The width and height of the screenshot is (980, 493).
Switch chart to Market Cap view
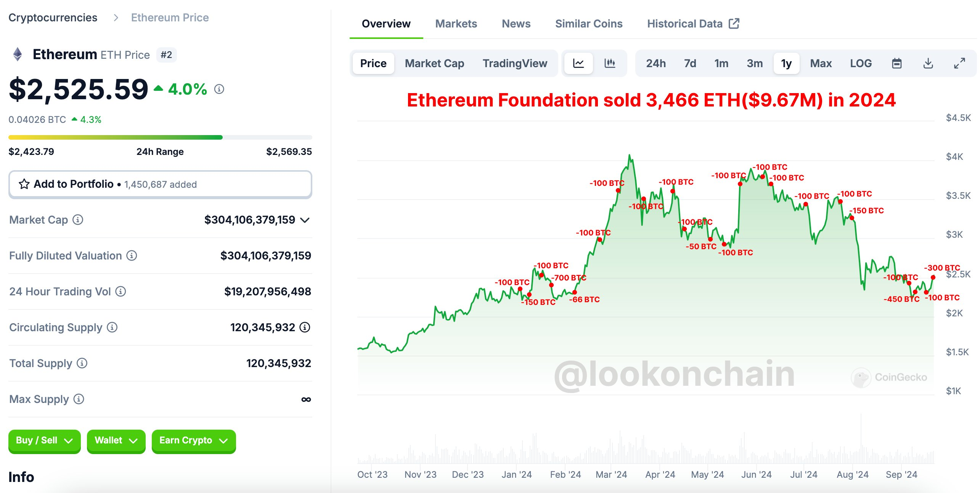click(x=434, y=63)
